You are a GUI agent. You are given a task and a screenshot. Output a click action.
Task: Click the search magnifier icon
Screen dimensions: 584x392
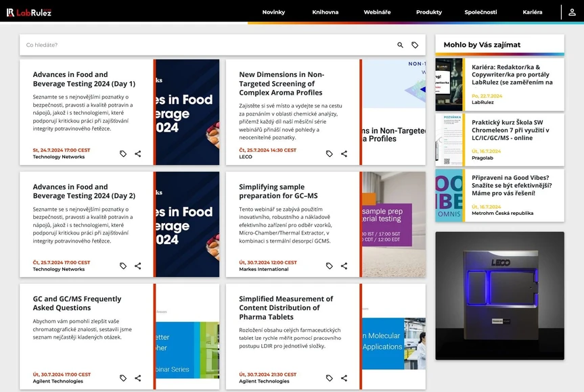(x=400, y=45)
